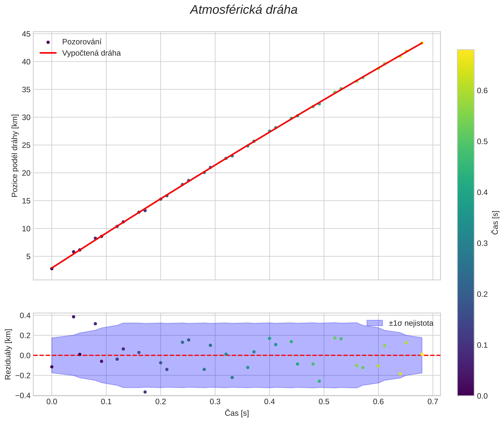Screen dimensions: 504x422
Task: Click the yellow residual point at the far right
Action: (422, 354)
